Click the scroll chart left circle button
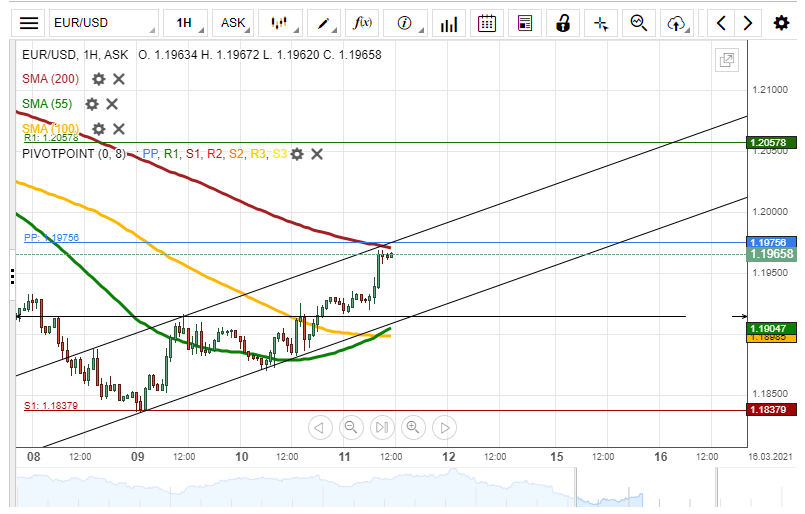 coord(320,428)
